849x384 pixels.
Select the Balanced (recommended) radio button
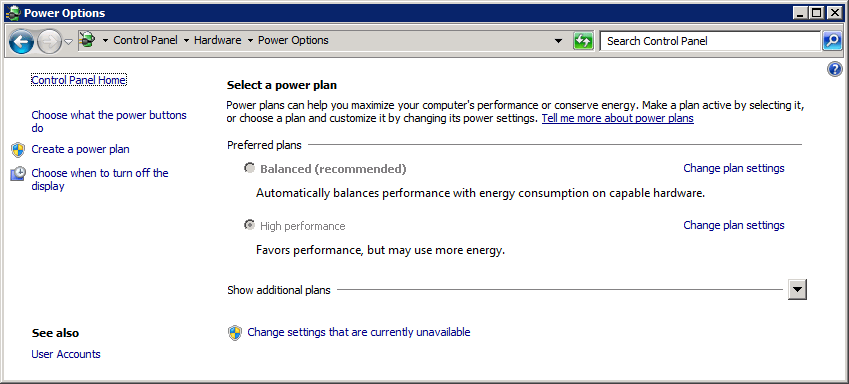249,168
